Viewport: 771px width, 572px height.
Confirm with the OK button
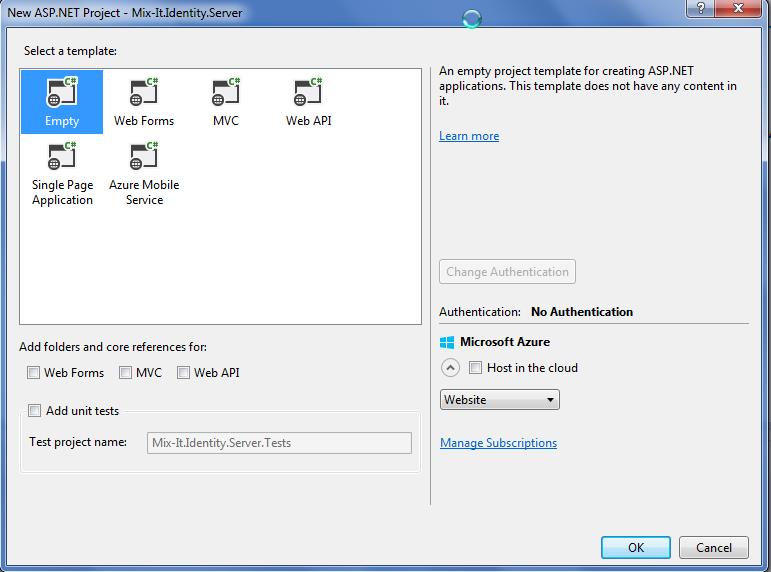point(636,547)
